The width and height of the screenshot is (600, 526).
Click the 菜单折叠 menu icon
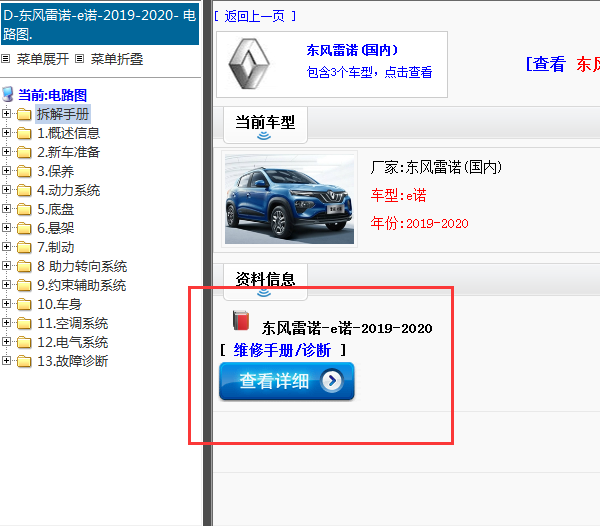[x=79, y=59]
